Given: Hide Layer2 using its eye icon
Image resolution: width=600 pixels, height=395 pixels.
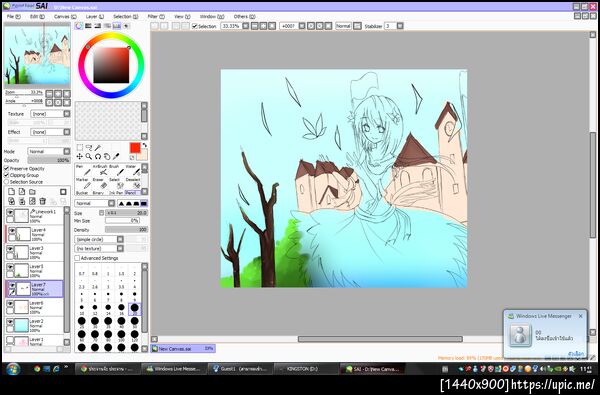Looking at the screenshot, I should pos(10,322).
